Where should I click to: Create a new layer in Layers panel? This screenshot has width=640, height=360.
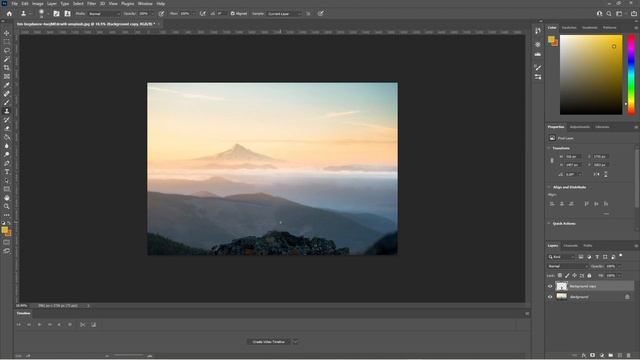(x=620, y=356)
